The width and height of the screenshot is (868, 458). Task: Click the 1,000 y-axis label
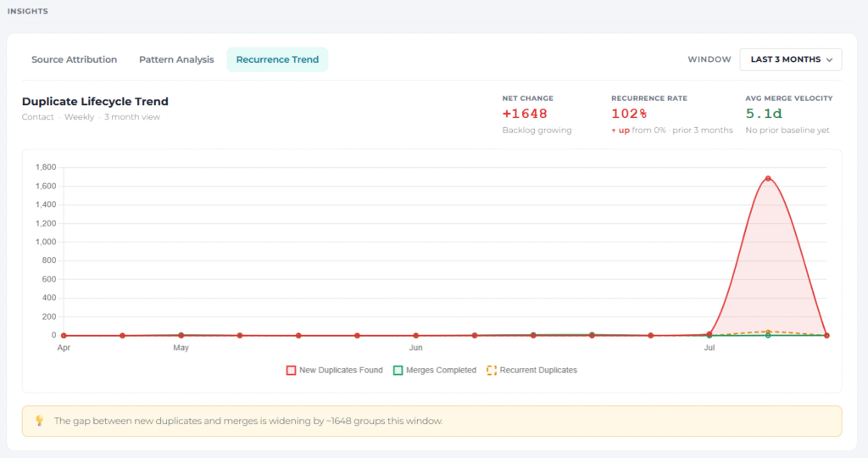[x=46, y=242]
